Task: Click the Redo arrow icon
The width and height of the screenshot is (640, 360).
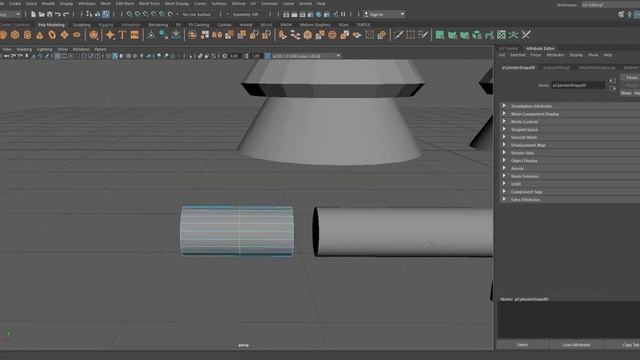Action: click(66, 14)
